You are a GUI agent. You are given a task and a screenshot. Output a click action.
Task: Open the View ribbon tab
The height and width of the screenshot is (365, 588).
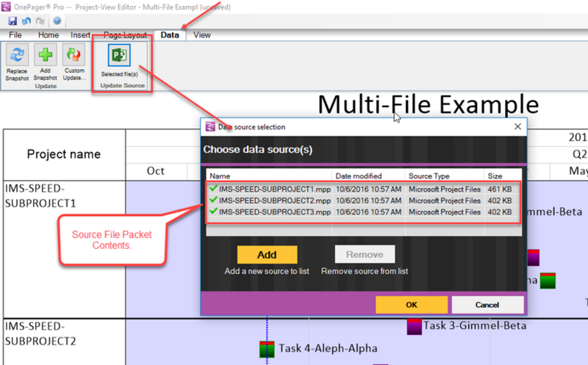(201, 35)
